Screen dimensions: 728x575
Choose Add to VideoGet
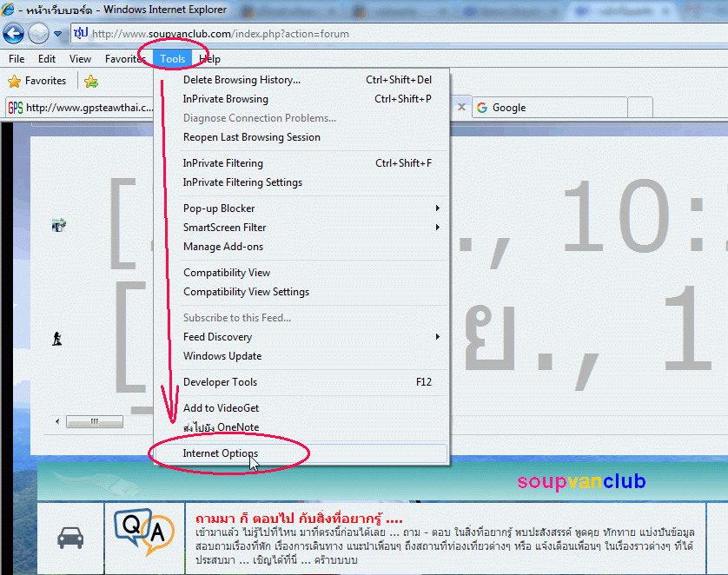[x=301, y=408]
